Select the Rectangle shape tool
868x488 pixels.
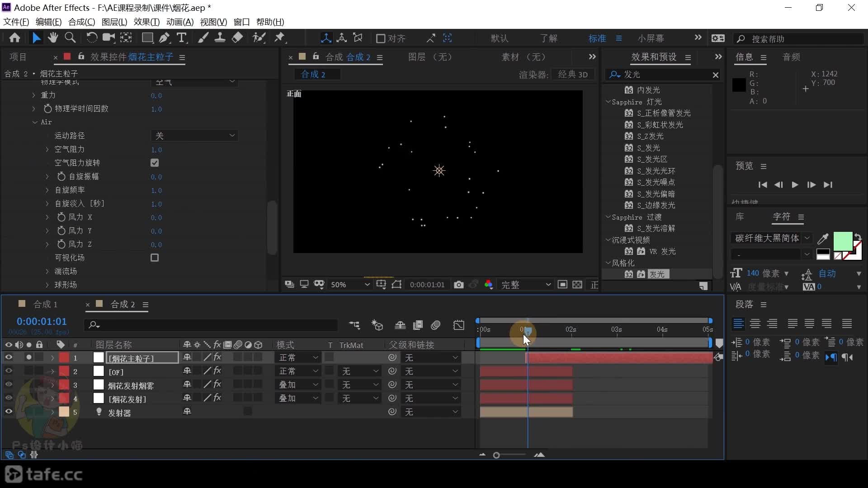pos(147,38)
